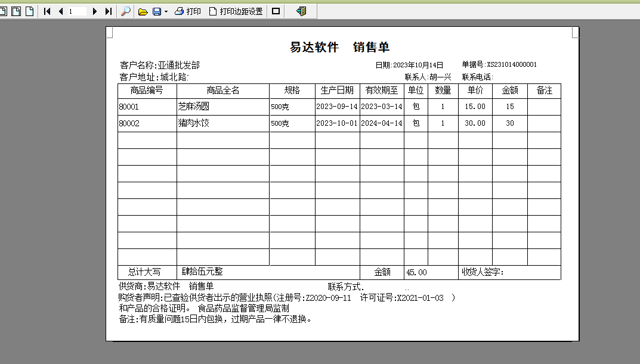Viewport: 640px width, 364px height.
Task: Click the rectangle full-screen icon
Action: click(276, 11)
